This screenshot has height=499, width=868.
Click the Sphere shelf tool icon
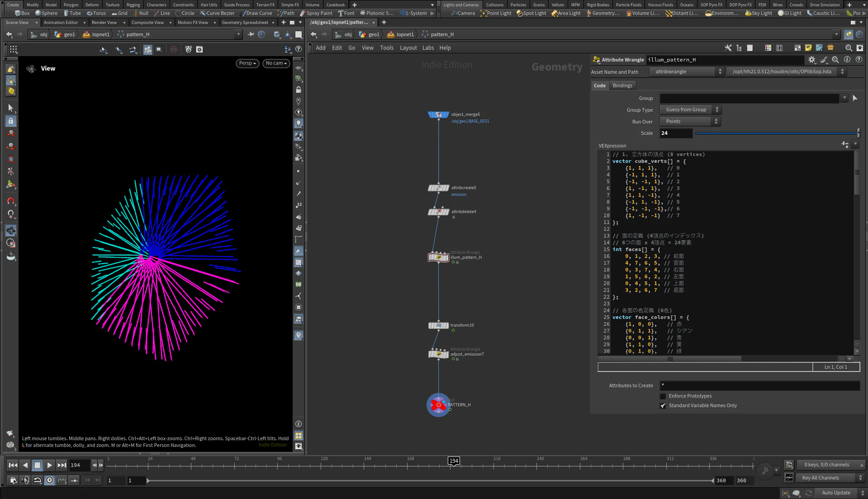pos(38,13)
